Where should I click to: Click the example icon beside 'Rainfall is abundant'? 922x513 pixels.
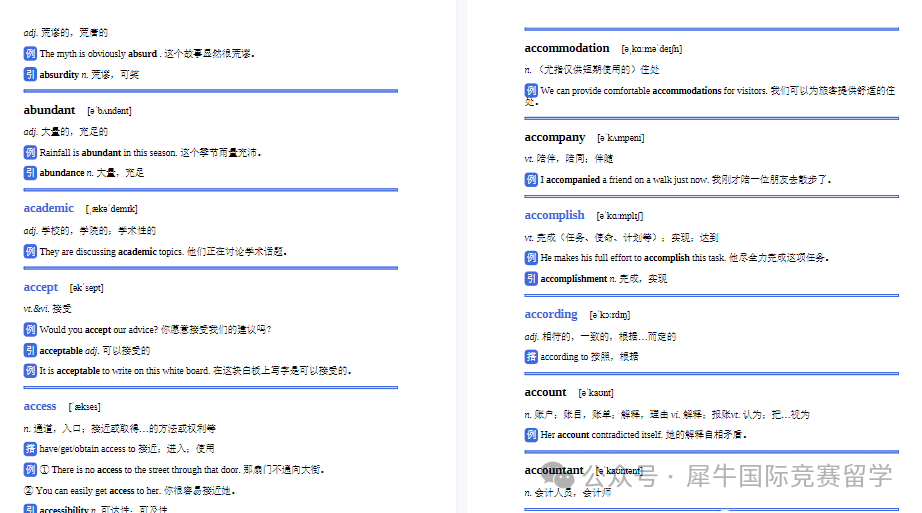tap(30, 152)
